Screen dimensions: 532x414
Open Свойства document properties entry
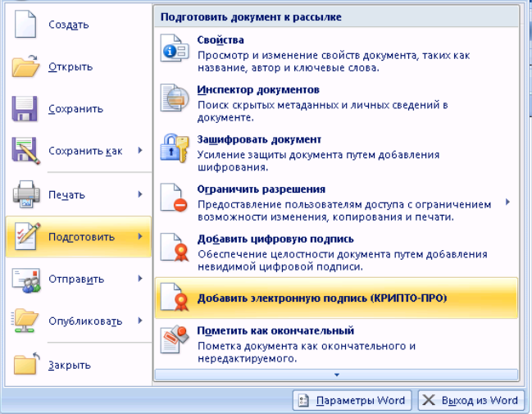pyautogui.click(x=336, y=53)
